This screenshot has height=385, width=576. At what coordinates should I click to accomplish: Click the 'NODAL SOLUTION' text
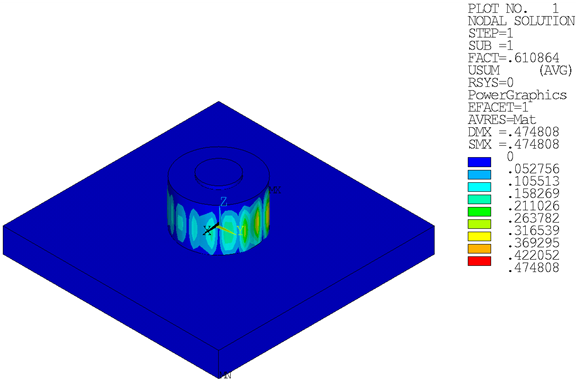click(x=521, y=21)
